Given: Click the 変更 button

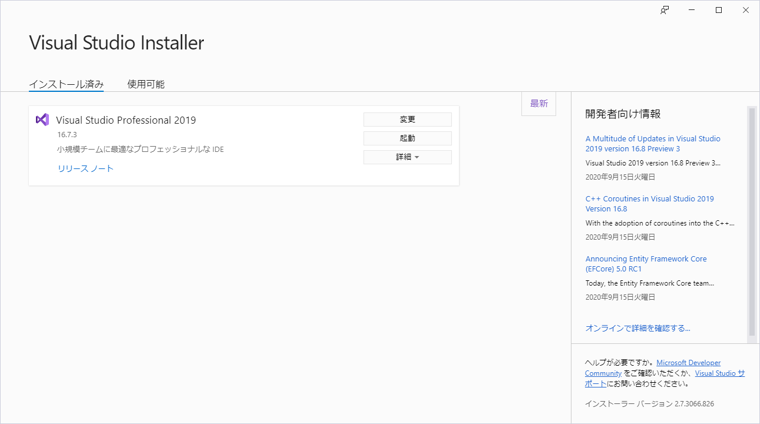Looking at the screenshot, I should 407,119.
